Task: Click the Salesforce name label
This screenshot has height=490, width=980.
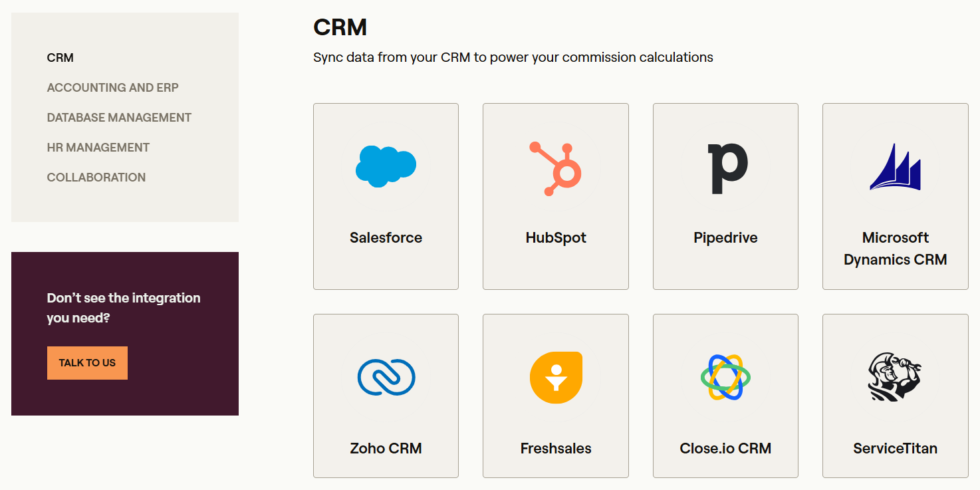Action: click(386, 238)
